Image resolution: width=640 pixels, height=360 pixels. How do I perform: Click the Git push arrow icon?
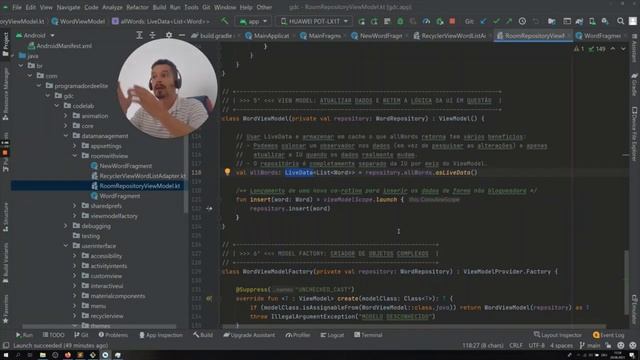[509, 21]
